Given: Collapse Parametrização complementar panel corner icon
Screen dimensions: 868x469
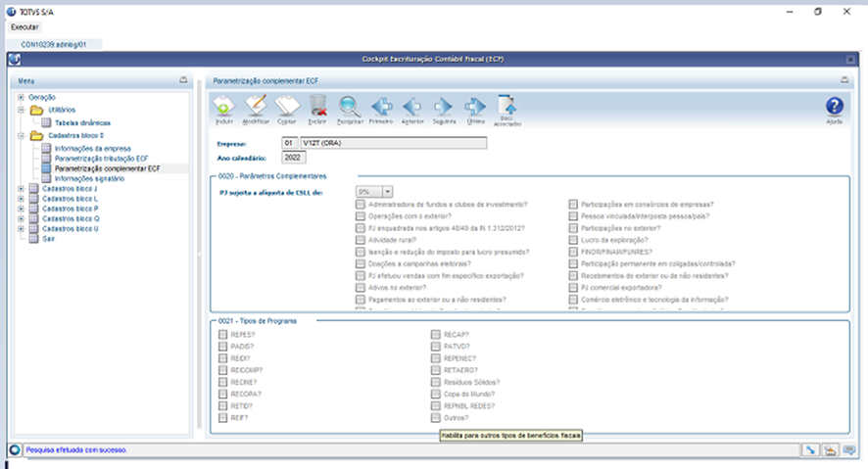Looking at the screenshot, I should [844, 80].
